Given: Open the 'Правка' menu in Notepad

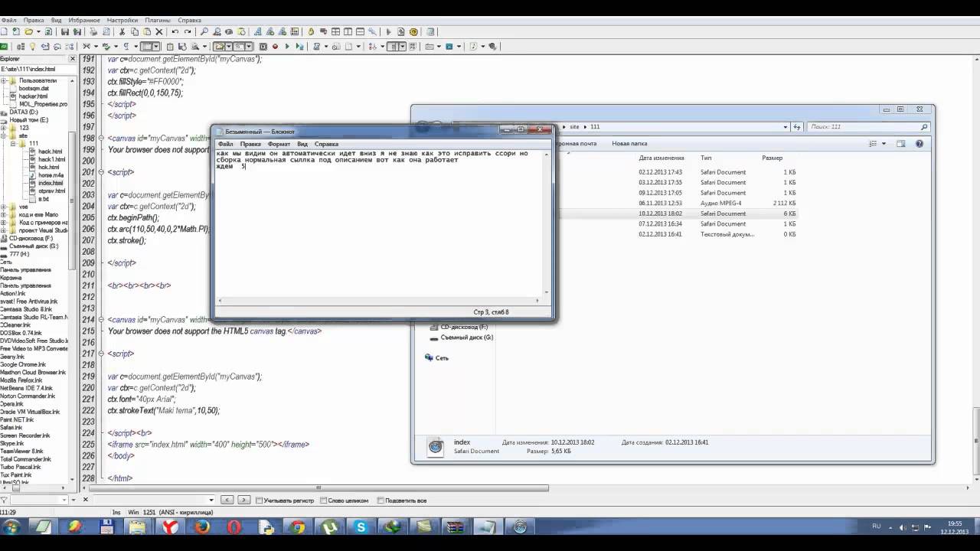Looking at the screenshot, I should click(250, 144).
